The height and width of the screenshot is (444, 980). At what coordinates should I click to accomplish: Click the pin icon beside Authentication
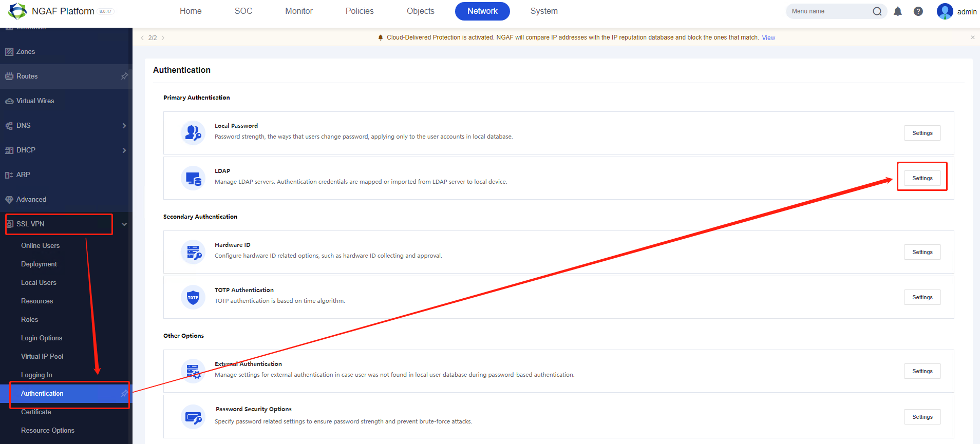(x=124, y=394)
